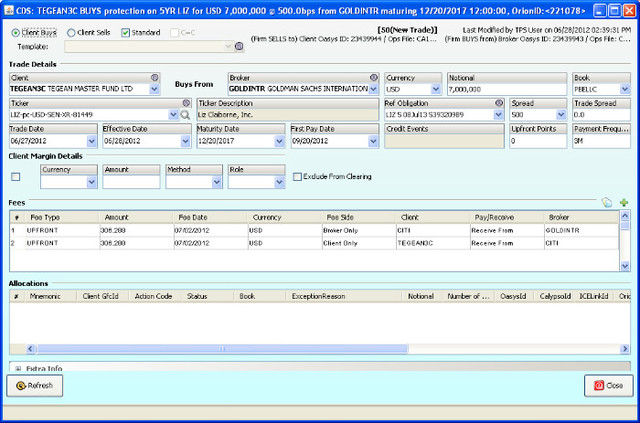Screen dimensions: 640x423
Task: Click the Fees scrollbar up arrow
Action: (x=624, y=216)
